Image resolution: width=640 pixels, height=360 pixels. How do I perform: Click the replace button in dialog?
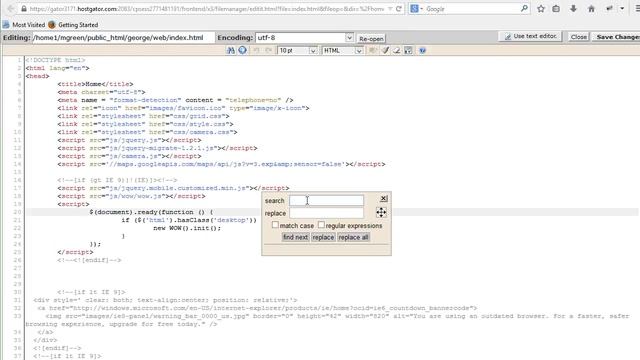tap(323, 237)
